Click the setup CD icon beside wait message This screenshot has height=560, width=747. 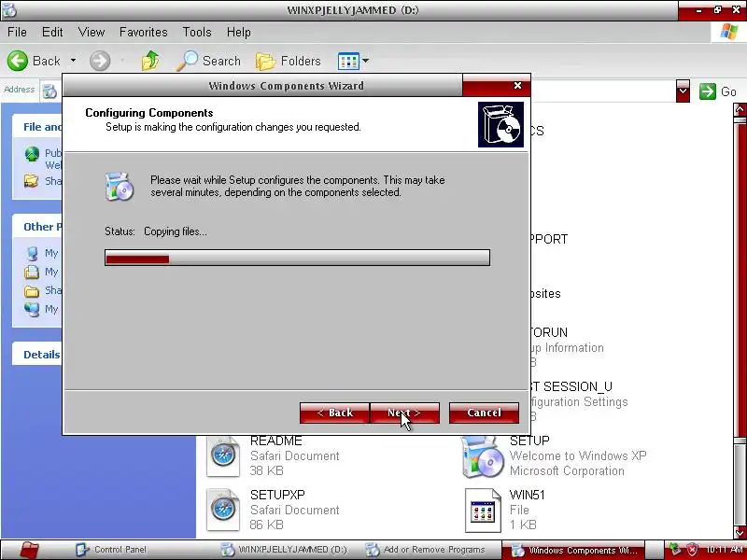[120, 187]
